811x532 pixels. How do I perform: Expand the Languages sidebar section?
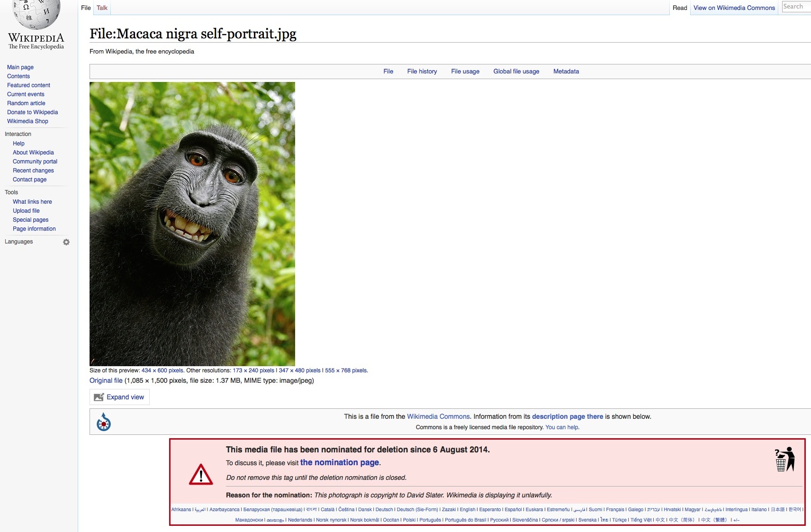[x=19, y=242]
